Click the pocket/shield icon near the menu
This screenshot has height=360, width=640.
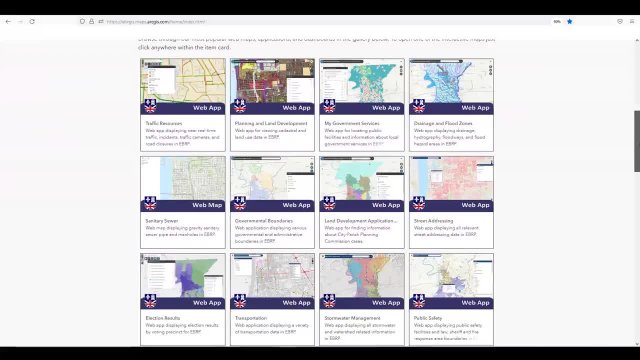(620, 22)
